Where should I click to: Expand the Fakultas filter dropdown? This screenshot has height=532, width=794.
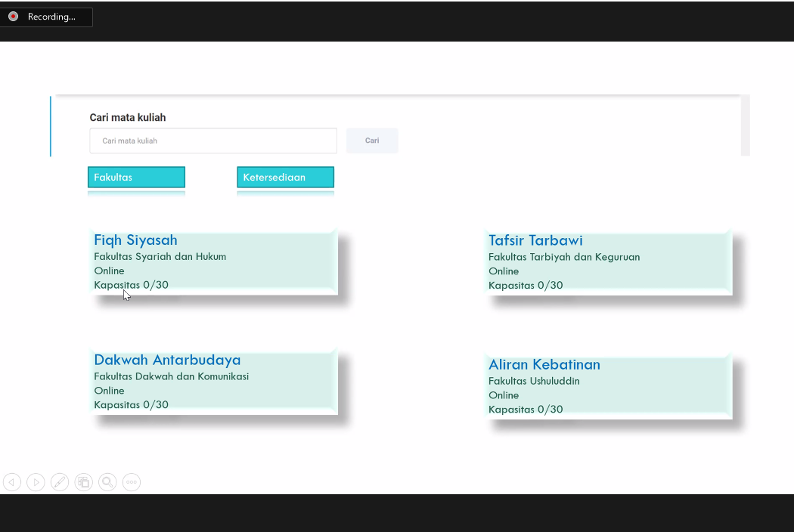(136, 178)
